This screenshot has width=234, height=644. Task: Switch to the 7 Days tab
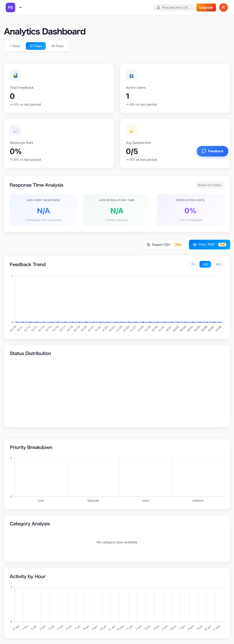click(15, 46)
